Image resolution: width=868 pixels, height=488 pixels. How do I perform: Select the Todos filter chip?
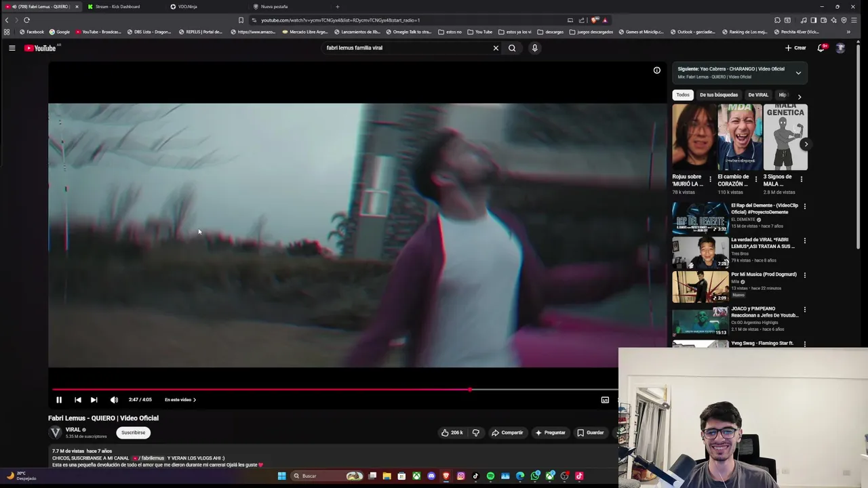(x=683, y=95)
